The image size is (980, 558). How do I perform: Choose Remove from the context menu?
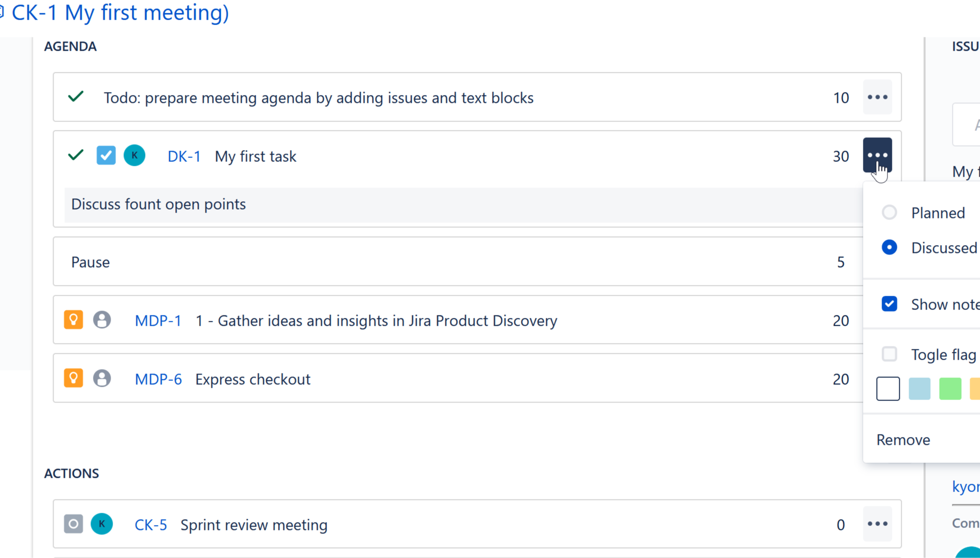click(x=903, y=439)
